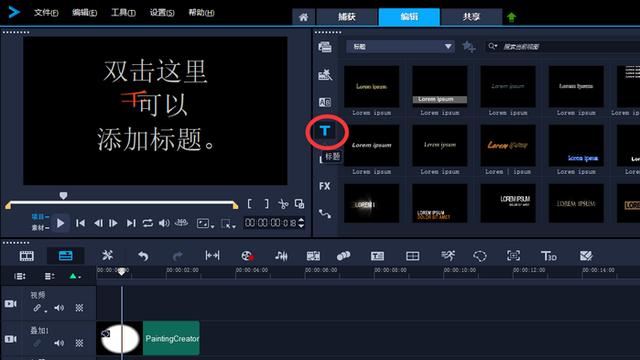Toggle transparency mode on 叠加1 track
Screen dimensions: 640x360
point(79,343)
